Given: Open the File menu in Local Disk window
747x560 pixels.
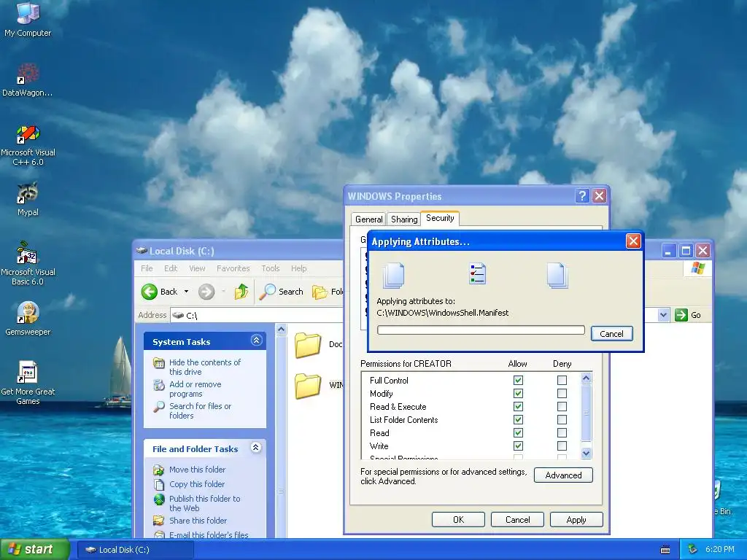Looking at the screenshot, I should point(147,268).
